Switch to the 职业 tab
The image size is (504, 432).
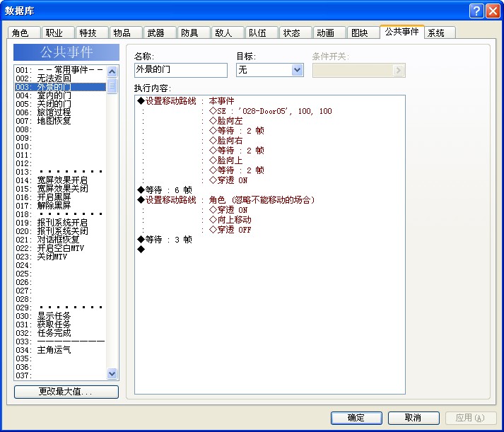58,33
